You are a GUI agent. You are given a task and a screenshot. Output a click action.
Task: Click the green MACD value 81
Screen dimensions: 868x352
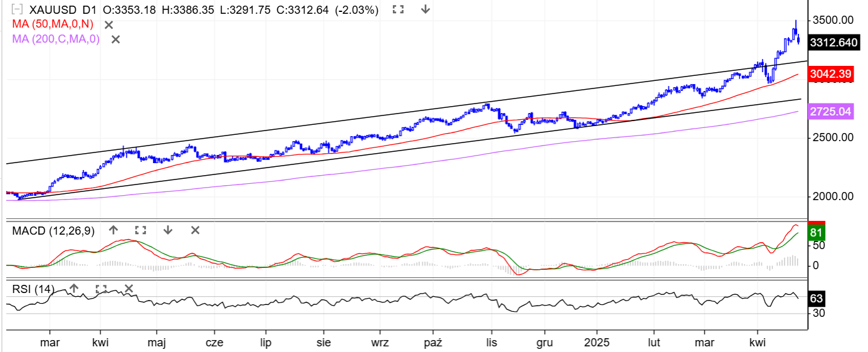[817, 233]
